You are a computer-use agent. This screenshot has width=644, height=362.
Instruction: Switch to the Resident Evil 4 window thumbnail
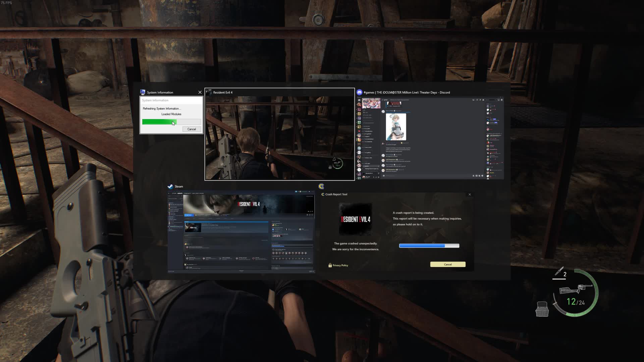pos(279,138)
